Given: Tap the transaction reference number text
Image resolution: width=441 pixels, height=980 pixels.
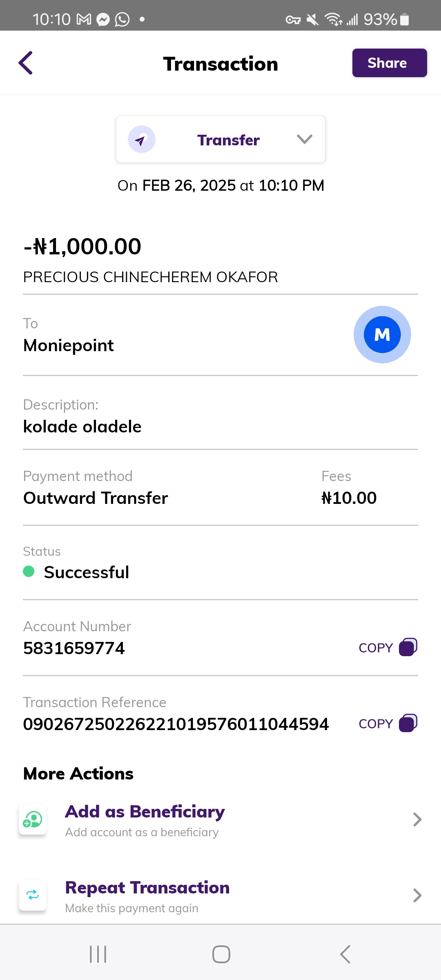Looking at the screenshot, I should point(176,724).
